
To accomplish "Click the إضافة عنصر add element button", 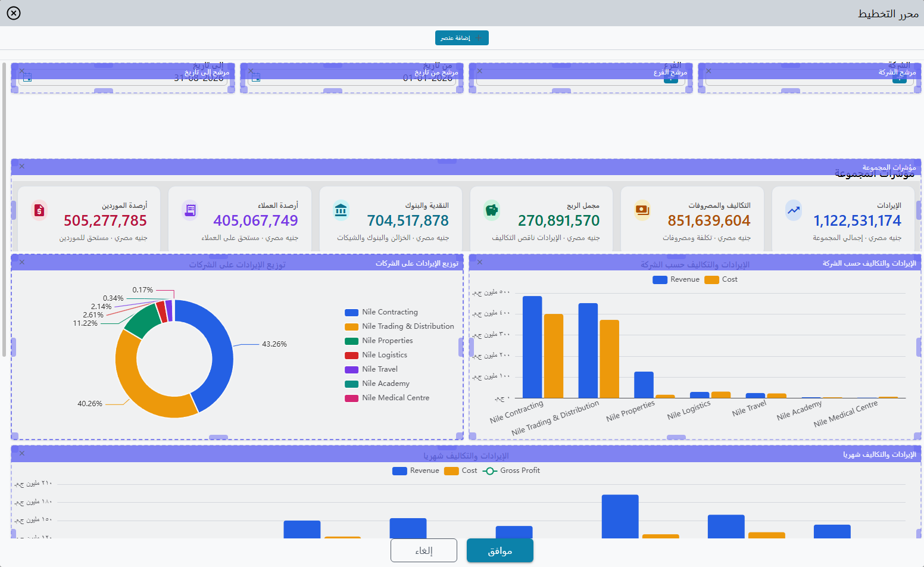I will 462,38.
